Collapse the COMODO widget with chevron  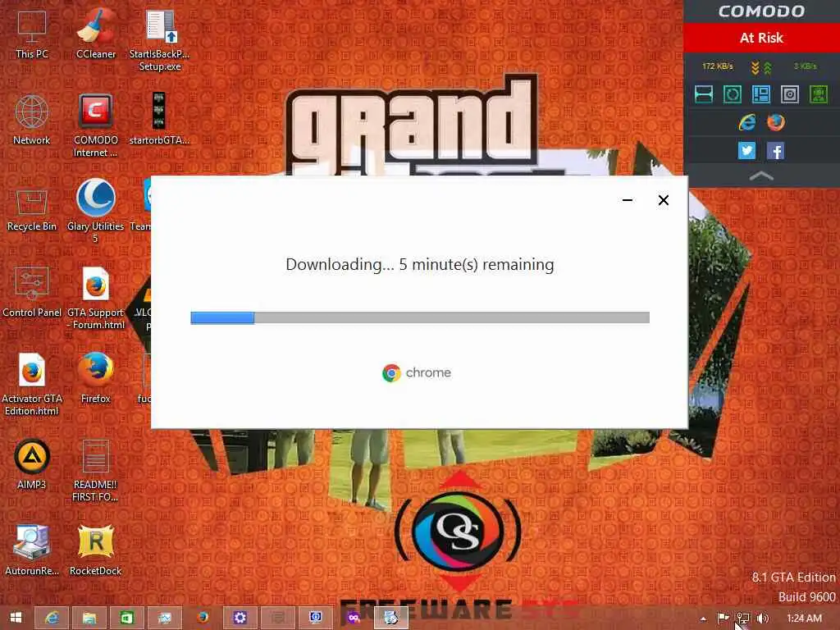pos(761,176)
